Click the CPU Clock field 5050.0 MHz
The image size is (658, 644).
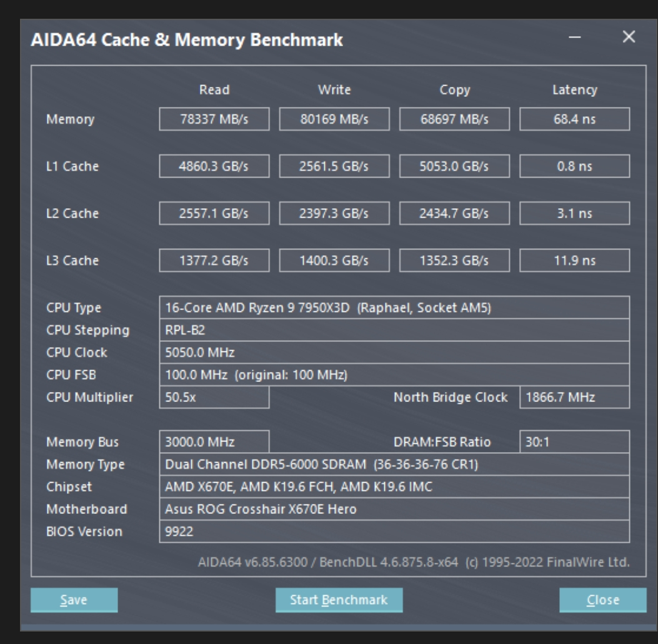(394, 352)
